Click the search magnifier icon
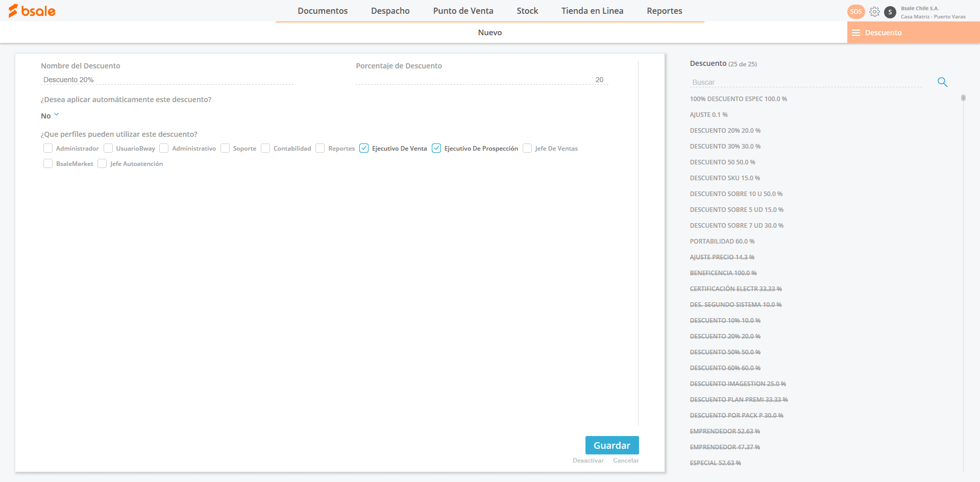Viewport: 980px width, 482px height. (x=942, y=82)
